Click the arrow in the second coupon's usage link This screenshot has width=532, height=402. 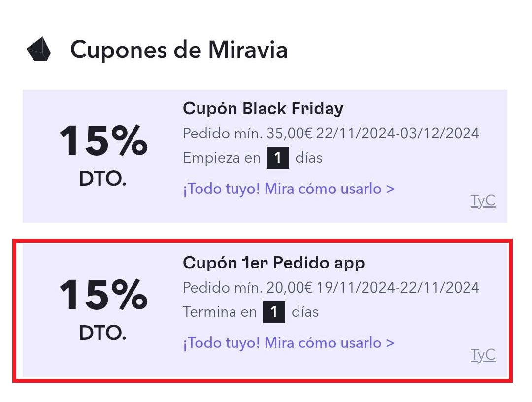[390, 343]
